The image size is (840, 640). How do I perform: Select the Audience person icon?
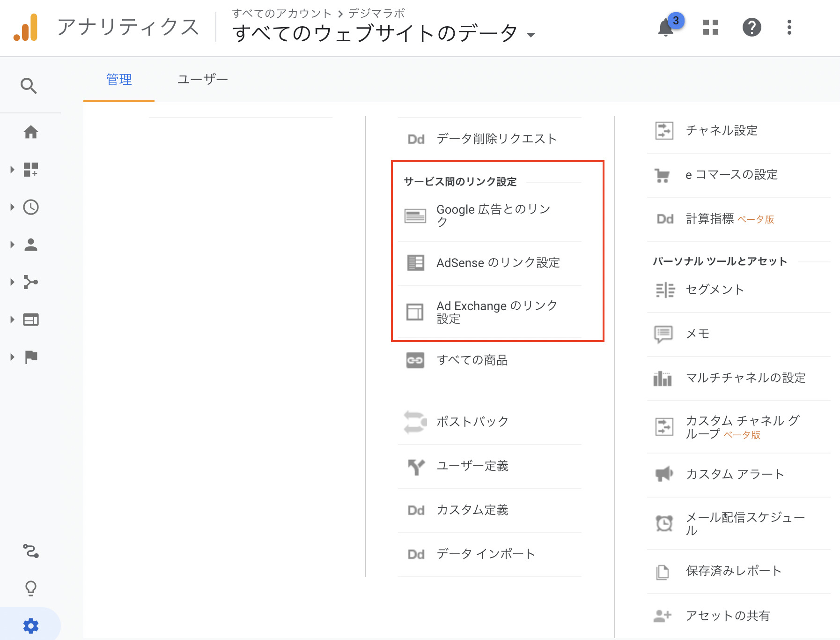click(x=31, y=245)
